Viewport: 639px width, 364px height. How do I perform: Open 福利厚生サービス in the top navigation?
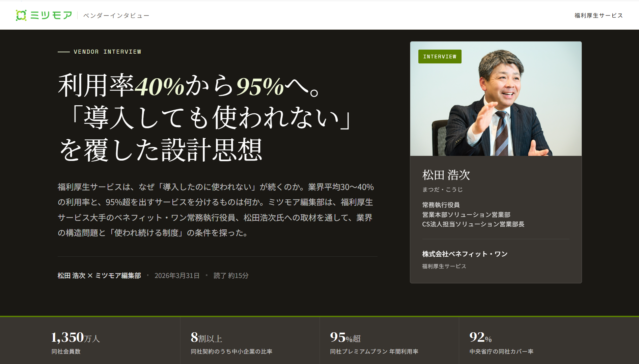point(599,16)
